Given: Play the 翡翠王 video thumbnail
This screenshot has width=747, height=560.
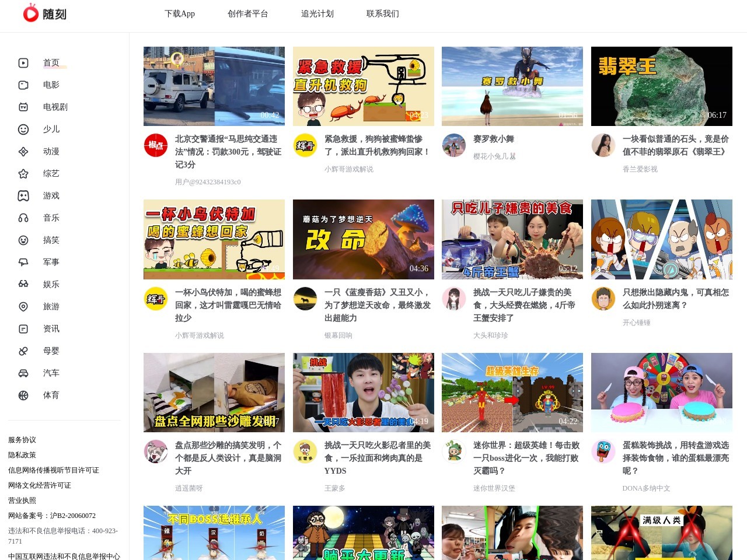Looking at the screenshot, I should point(662,86).
